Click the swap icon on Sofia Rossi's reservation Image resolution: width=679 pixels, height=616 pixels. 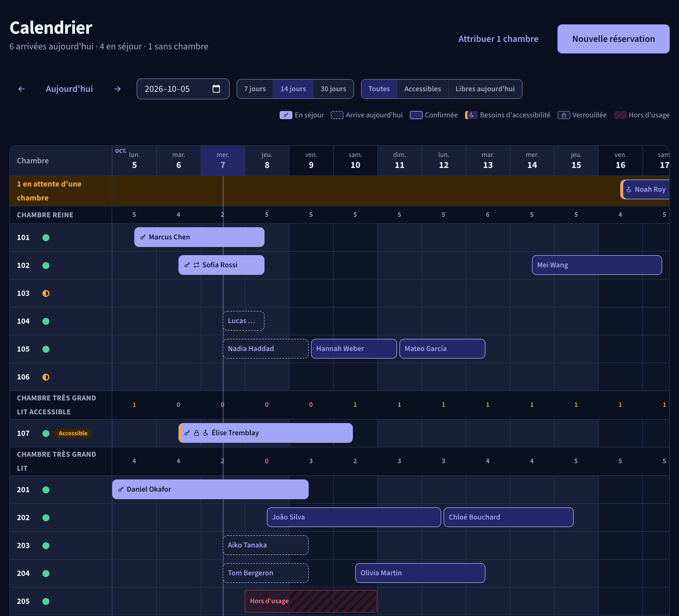[196, 265]
